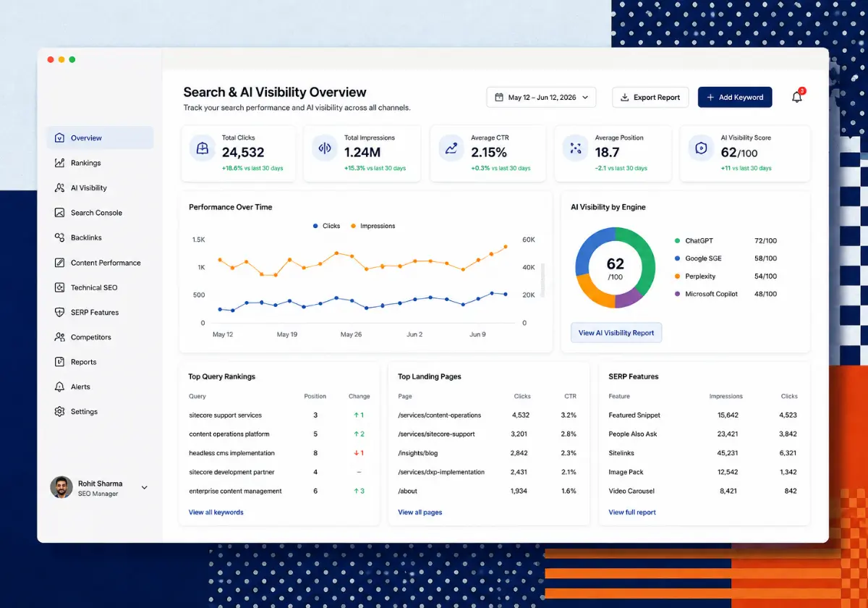Click the download icon on Export Report
The height and width of the screenshot is (608, 868).
[625, 97]
